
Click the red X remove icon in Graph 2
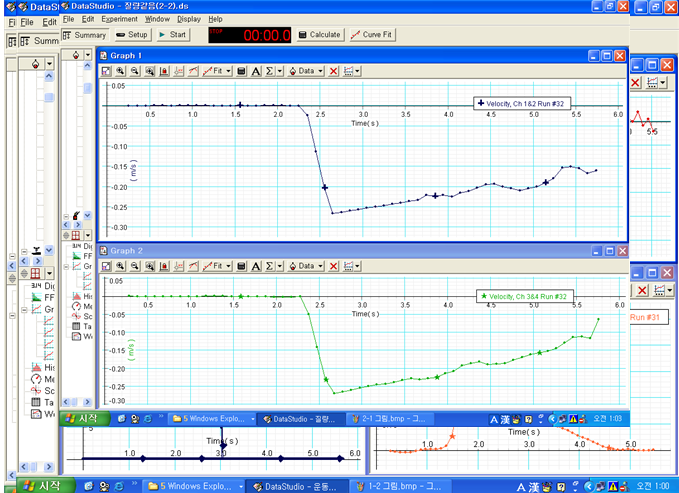(333, 266)
